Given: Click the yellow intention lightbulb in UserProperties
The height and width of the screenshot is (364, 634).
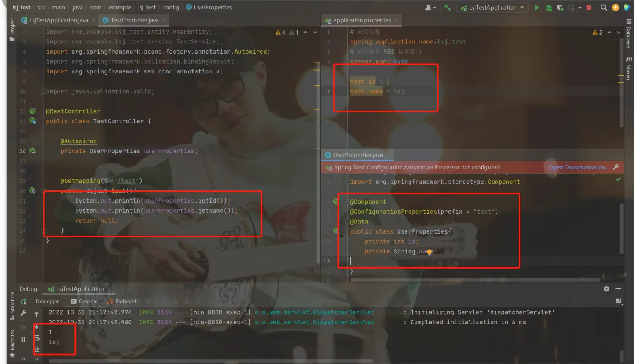Looking at the screenshot, I should [429, 252].
